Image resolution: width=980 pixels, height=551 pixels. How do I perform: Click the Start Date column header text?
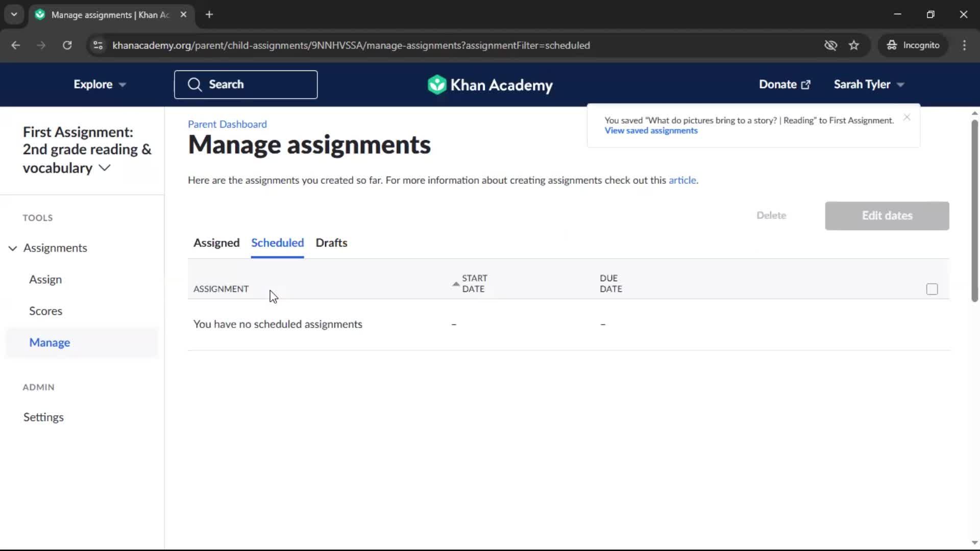pos(474,284)
